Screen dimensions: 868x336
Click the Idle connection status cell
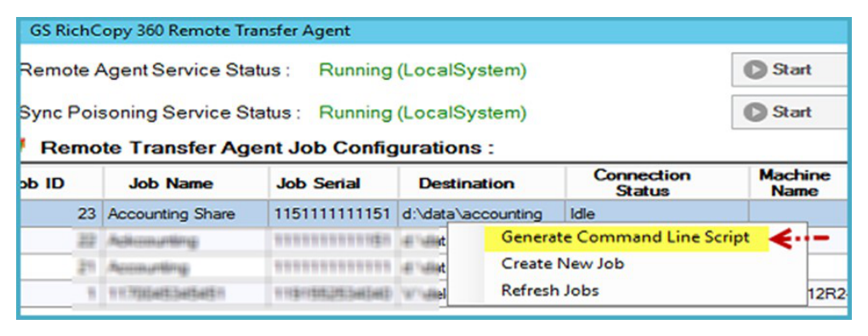656,214
